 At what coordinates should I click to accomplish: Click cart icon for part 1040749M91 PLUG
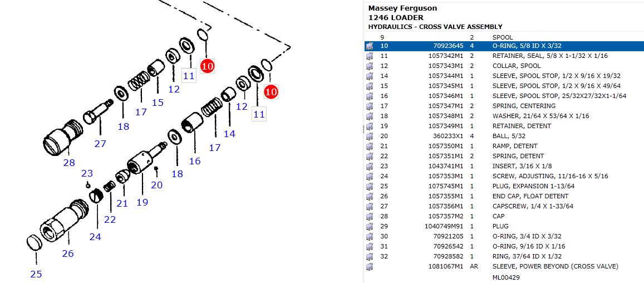(x=369, y=226)
